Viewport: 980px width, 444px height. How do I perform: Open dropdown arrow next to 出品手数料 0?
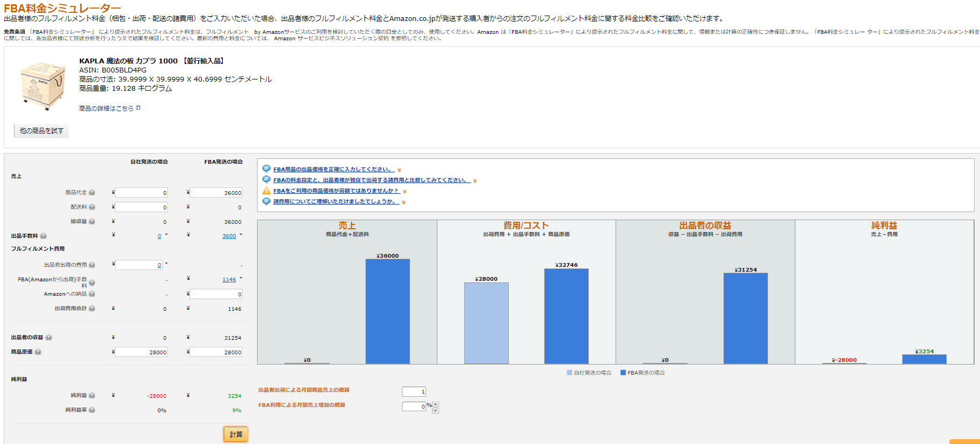point(166,235)
